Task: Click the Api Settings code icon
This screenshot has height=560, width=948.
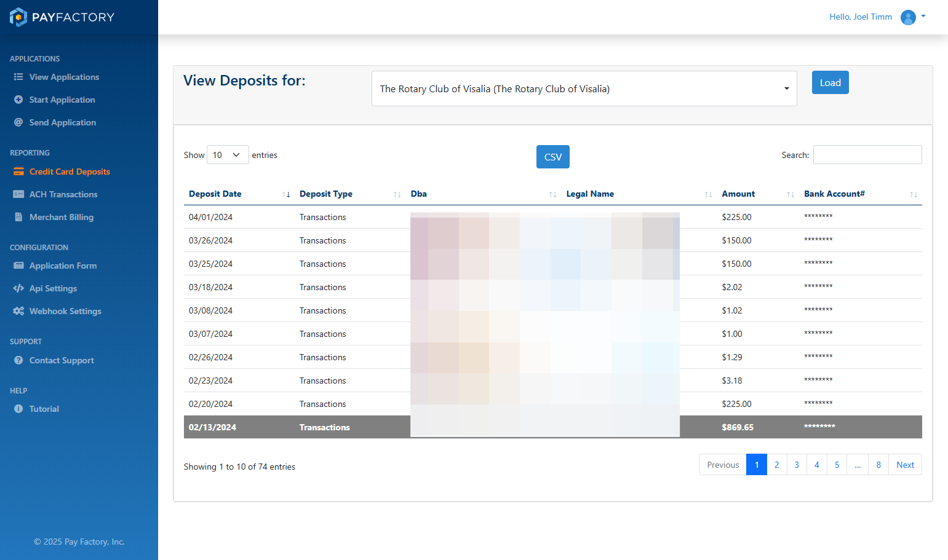Action: pyautogui.click(x=18, y=288)
